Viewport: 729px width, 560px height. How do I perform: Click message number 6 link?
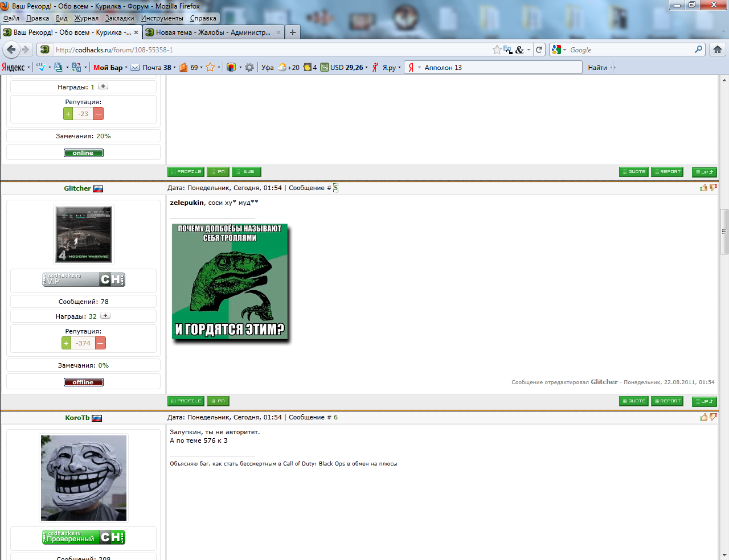pos(335,417)
